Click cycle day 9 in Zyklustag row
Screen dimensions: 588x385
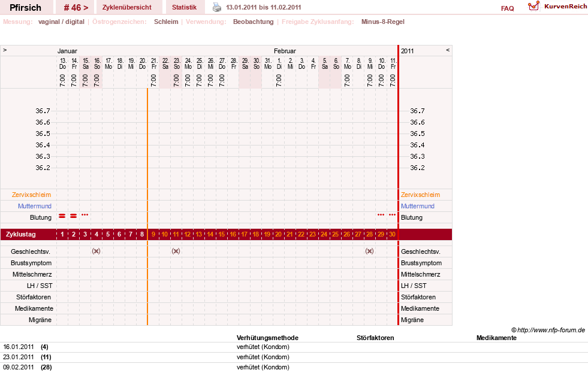[153, 235]
